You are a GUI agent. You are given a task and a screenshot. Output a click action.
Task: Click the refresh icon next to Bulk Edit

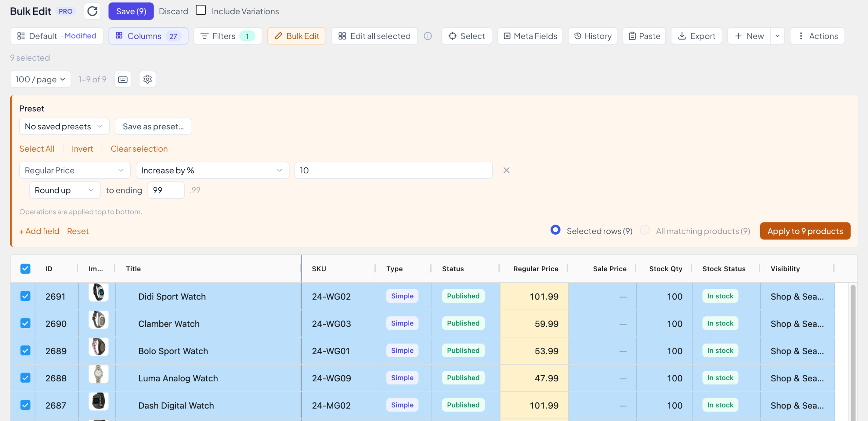[92, 11]
